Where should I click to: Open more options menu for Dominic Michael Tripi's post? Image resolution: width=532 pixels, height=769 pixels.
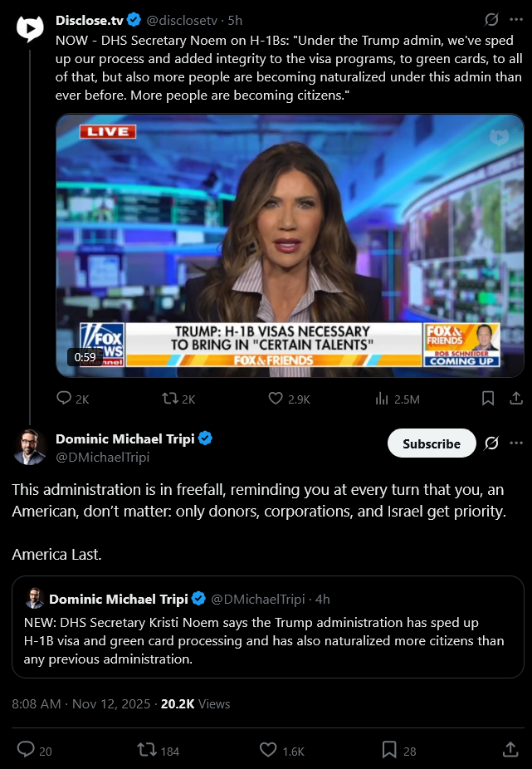516,443
